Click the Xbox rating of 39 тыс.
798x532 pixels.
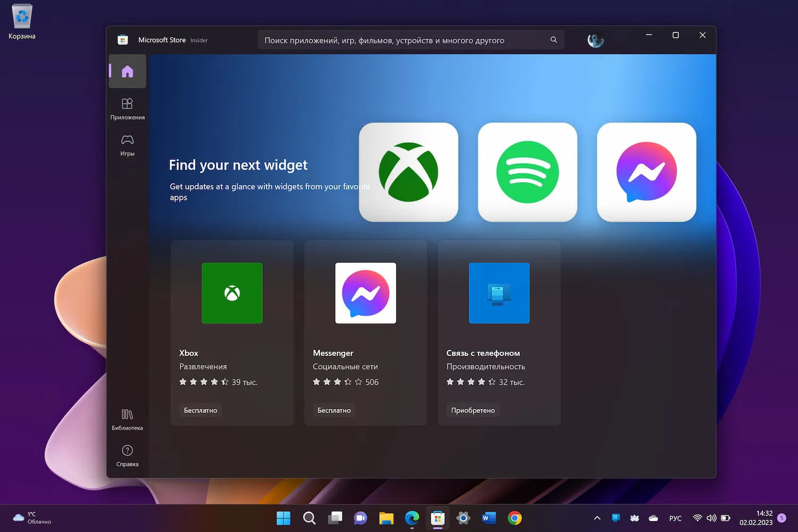[x=218, y=382]
